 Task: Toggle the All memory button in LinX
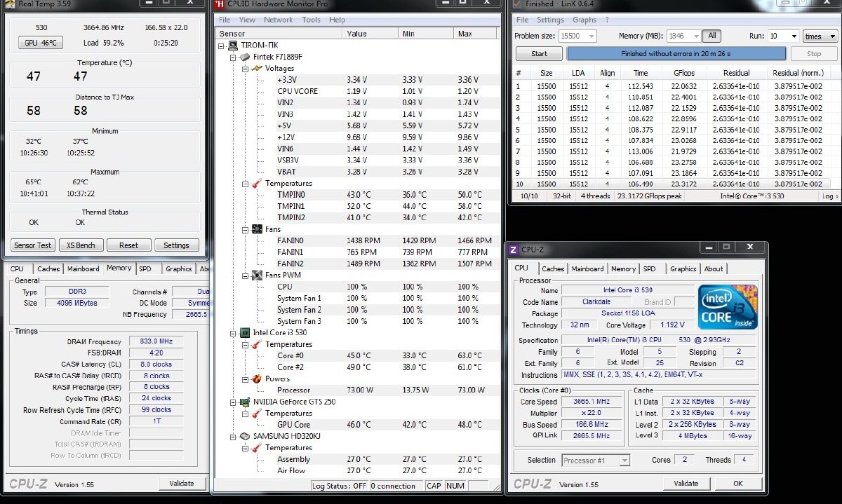click(x=711, y=36)
